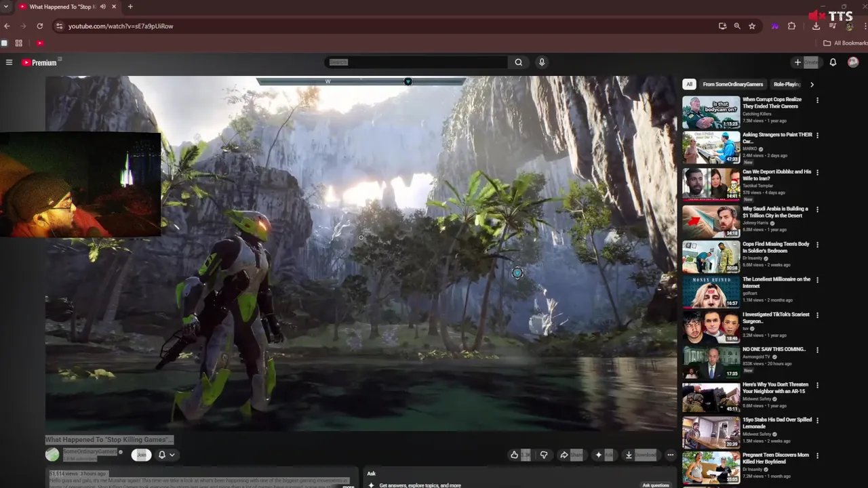Bookmark this page with the star

tap(752, 26)
